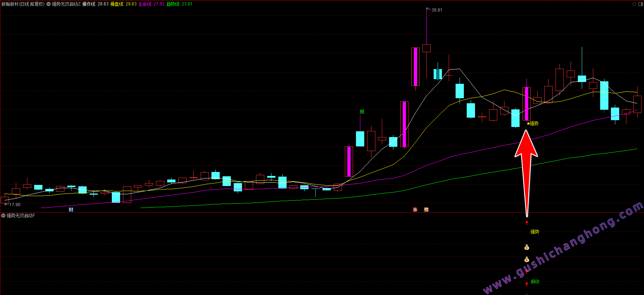Screen dimensions: 644x295
Task: Click the 强势无双启动F sub-panel title
Action: [x=21, y=215]
